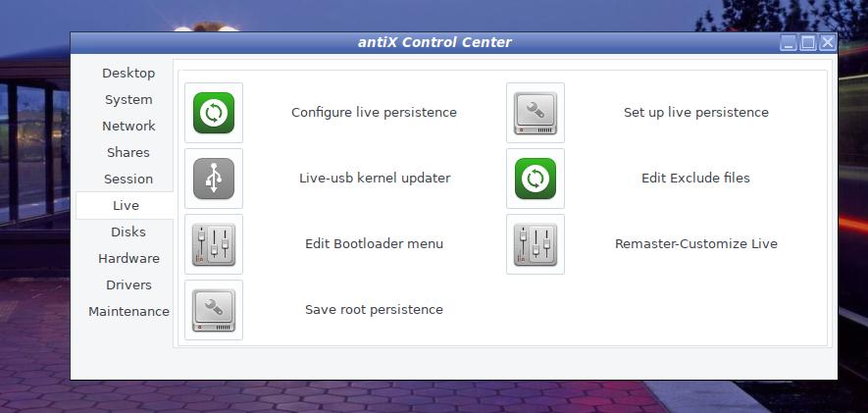The width and height of the screenshot is (868, 413).
Task: Maximize the antiX Control Center window
Action: coord(808,43)
